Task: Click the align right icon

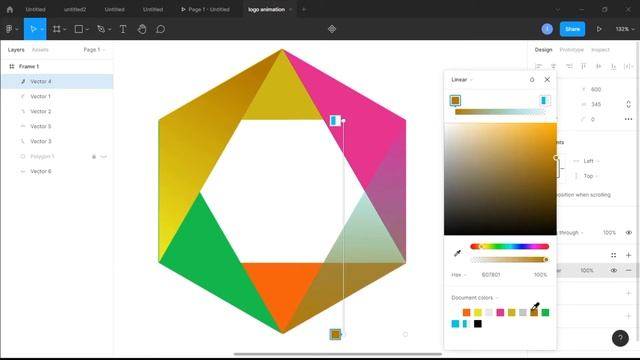Action: click(x=569, y=66)
